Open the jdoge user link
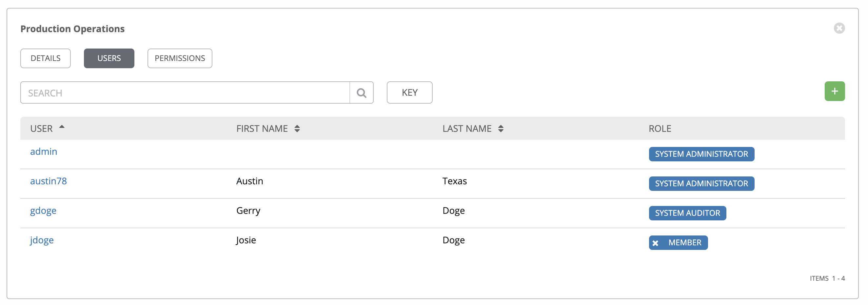Image resolution: width=868 pixels, height=305 pixels. 42,240
